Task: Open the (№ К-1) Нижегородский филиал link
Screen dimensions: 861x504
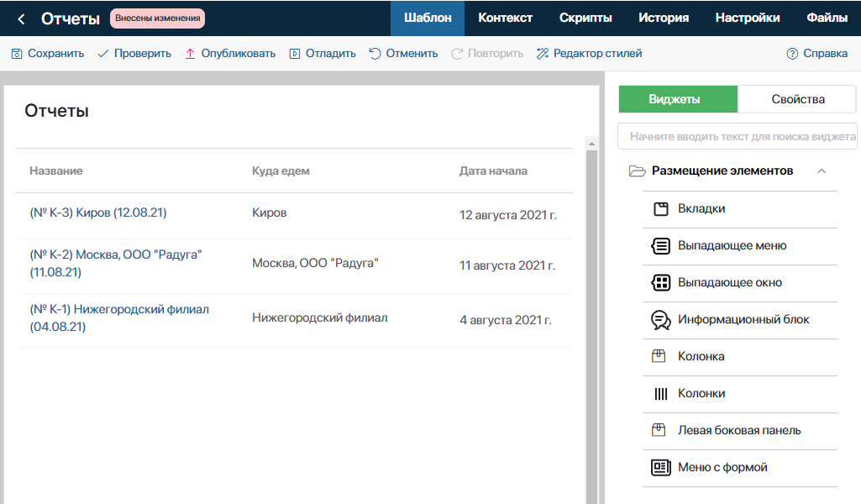Action: [119, 318]
